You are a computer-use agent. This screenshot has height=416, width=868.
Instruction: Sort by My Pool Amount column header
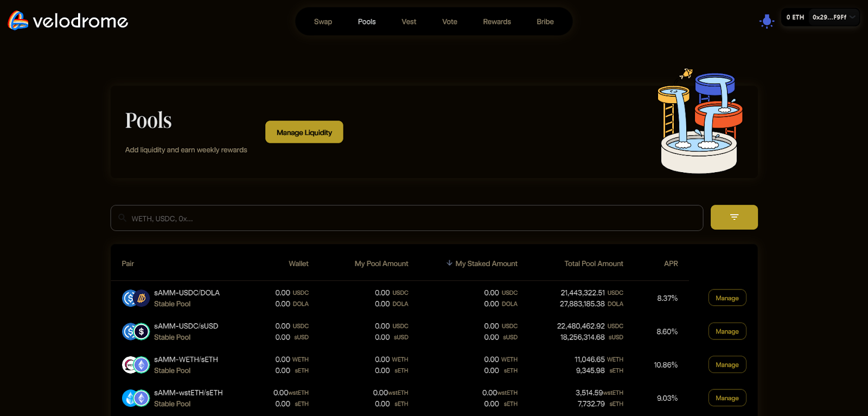pyautogui.click(x=381, y=263)
